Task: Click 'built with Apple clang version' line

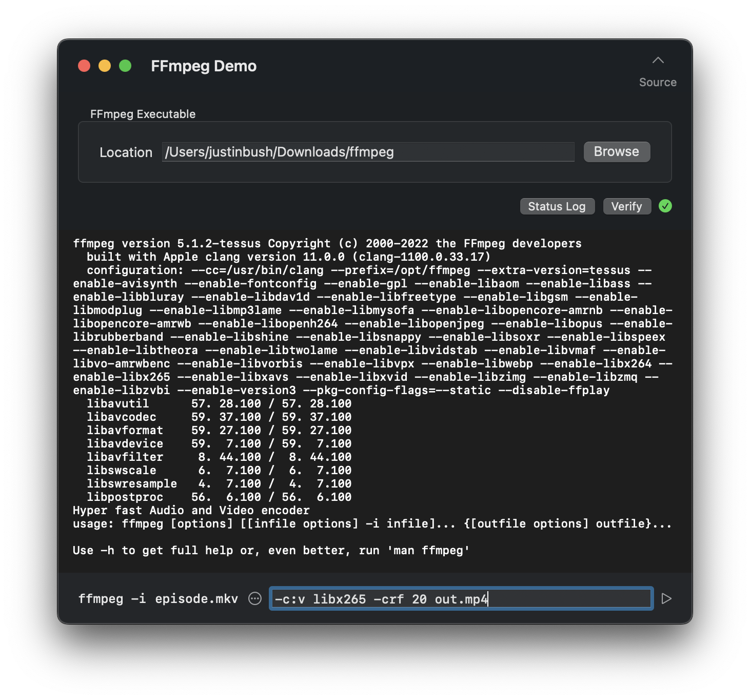Action: 289,257
